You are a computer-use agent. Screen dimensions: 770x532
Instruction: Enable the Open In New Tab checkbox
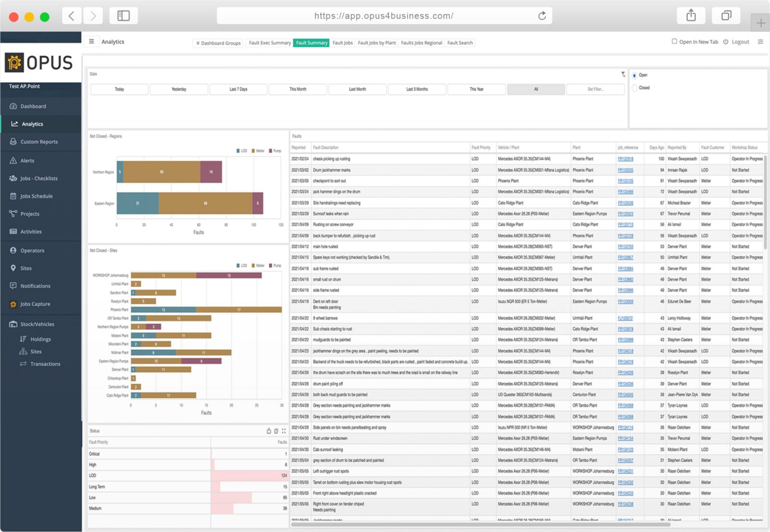674,42
